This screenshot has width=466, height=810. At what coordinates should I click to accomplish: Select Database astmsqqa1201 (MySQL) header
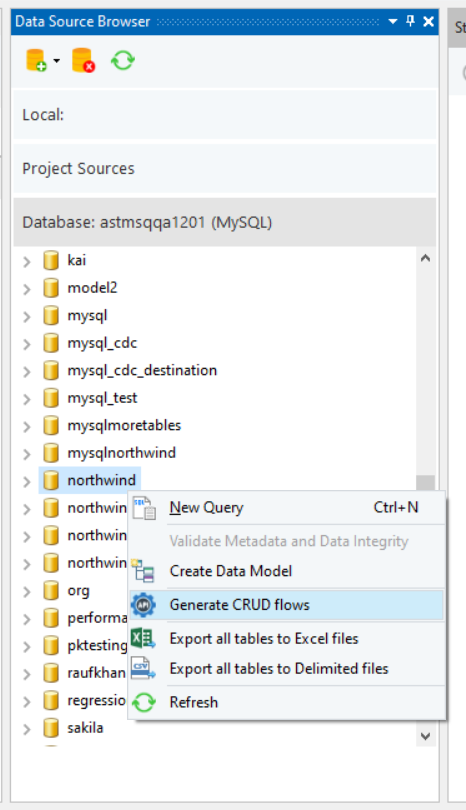224,223
